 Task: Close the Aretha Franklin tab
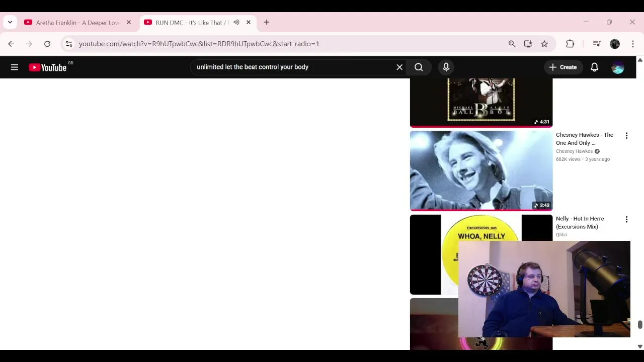point(129,22)
